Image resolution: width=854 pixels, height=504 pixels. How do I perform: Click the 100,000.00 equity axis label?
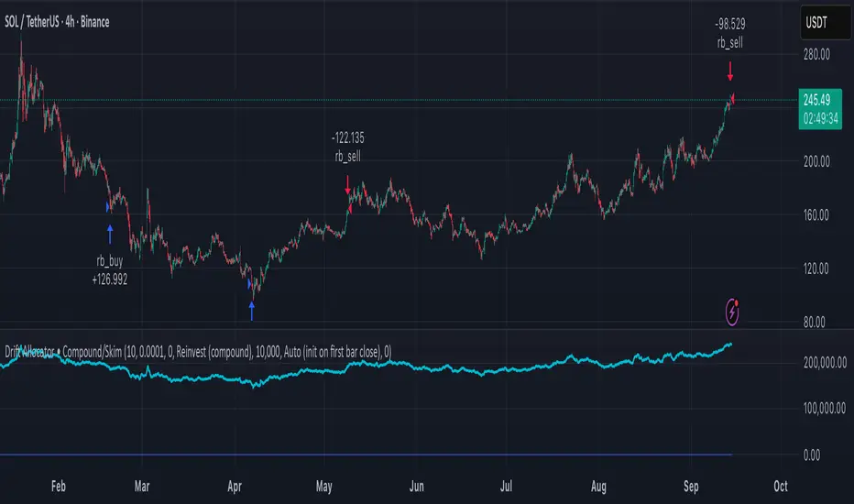pyautogui.click(x=825, y=409)
